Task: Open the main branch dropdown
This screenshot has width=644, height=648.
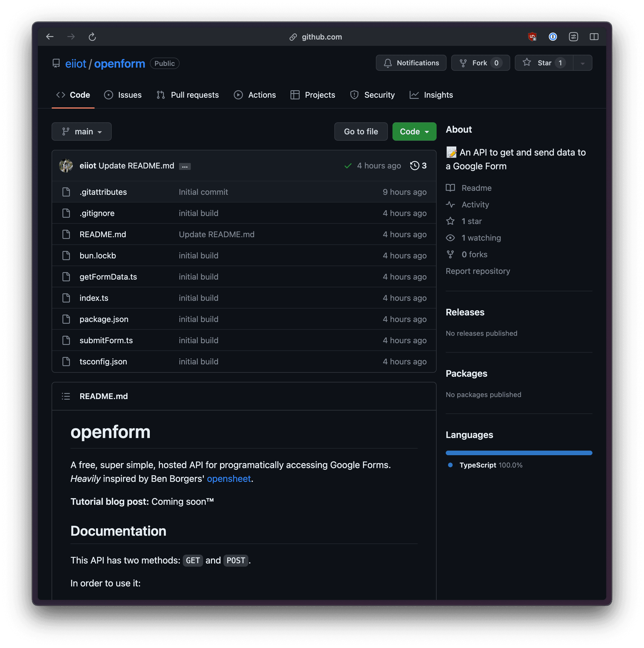Action: (82, 131)
